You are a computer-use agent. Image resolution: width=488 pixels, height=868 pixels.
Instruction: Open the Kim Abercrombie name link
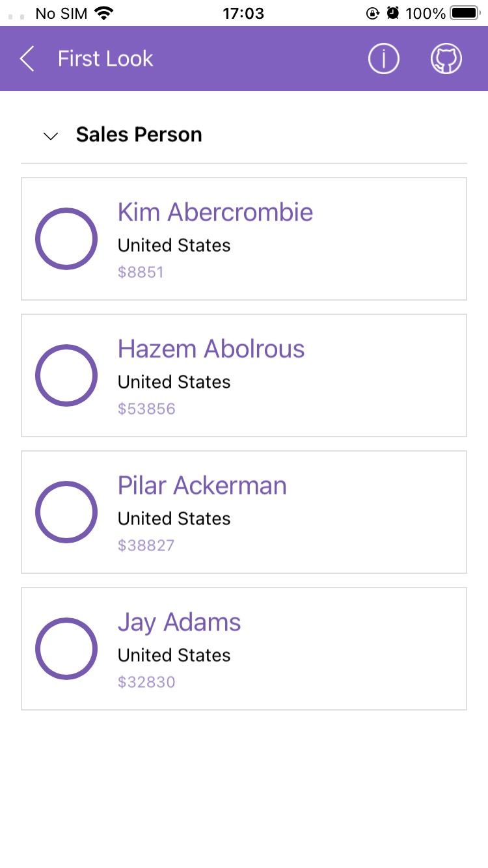pyautogui.click(x=215, y=212)
